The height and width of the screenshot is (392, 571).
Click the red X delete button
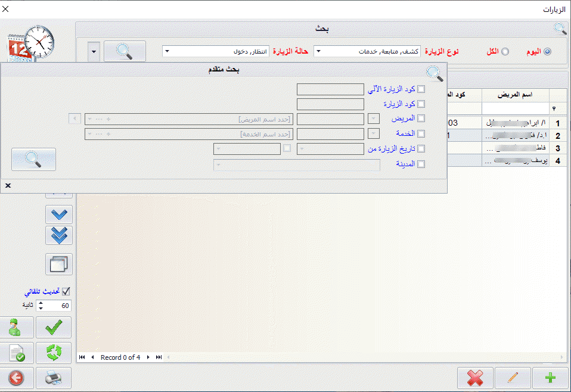click(475, 378)
